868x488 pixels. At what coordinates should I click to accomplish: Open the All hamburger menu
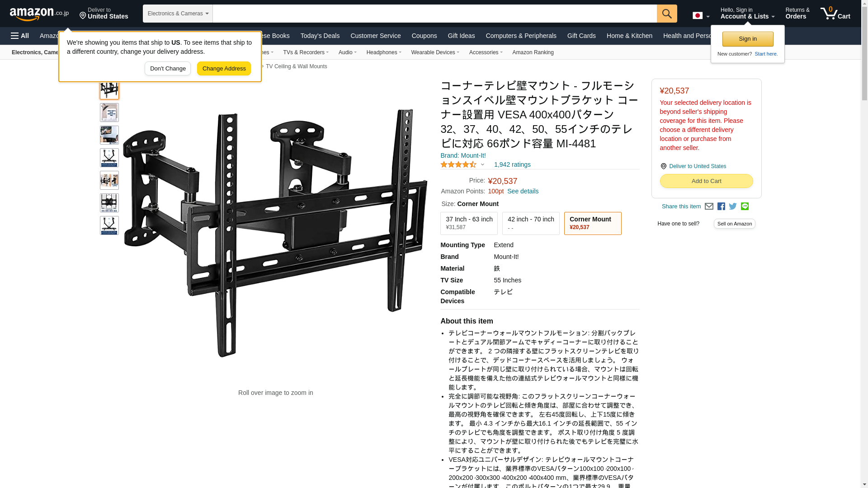point(20,36)
